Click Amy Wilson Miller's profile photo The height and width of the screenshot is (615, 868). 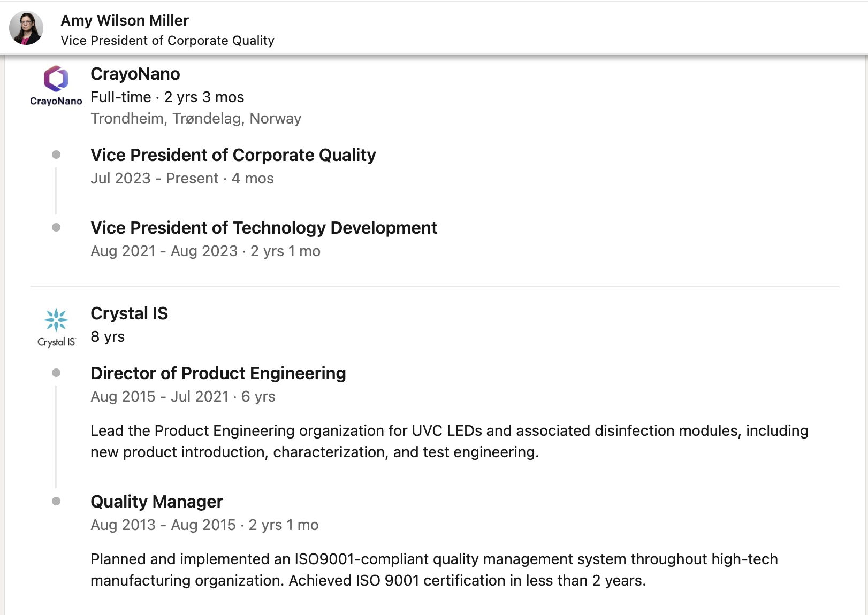point(26,28)
